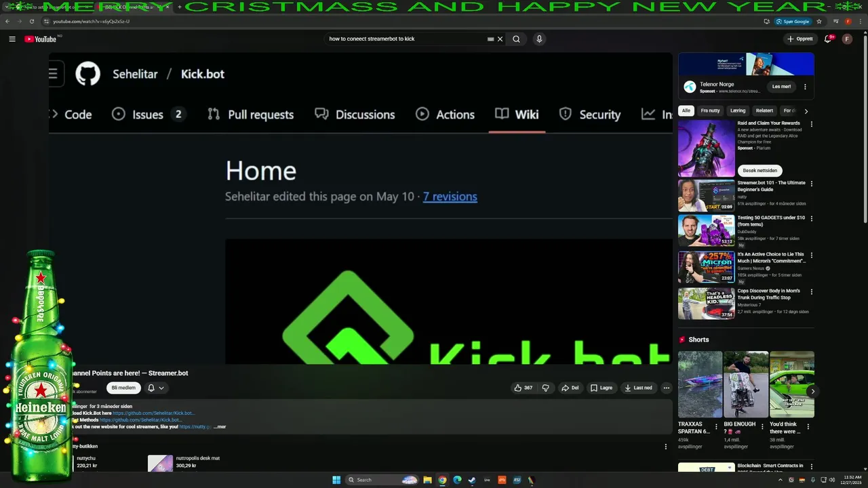
Task: Click the 7 revisions link in the video
Action: coord(450,197)
